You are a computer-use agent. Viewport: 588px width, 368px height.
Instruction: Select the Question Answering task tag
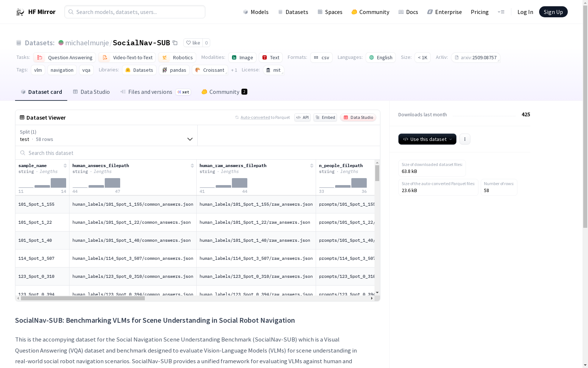[65, 57]
